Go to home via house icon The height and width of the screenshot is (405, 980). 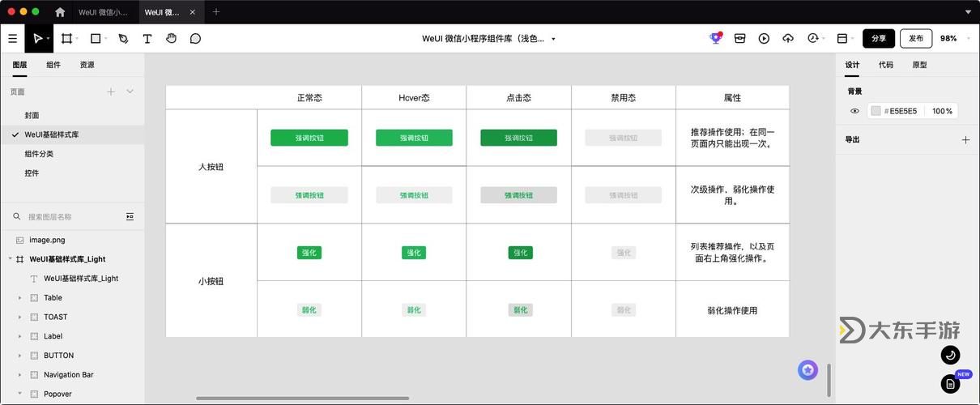click(x=60, y=12)
